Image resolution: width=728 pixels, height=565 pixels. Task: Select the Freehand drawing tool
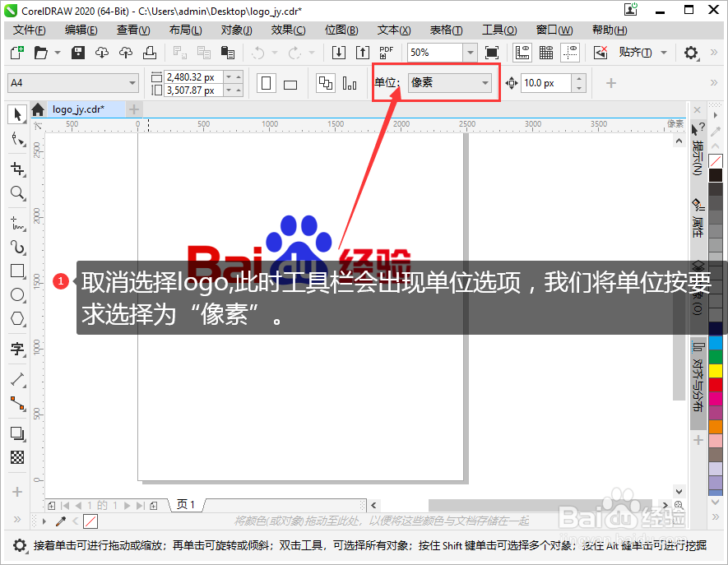[x=17, y=224]
